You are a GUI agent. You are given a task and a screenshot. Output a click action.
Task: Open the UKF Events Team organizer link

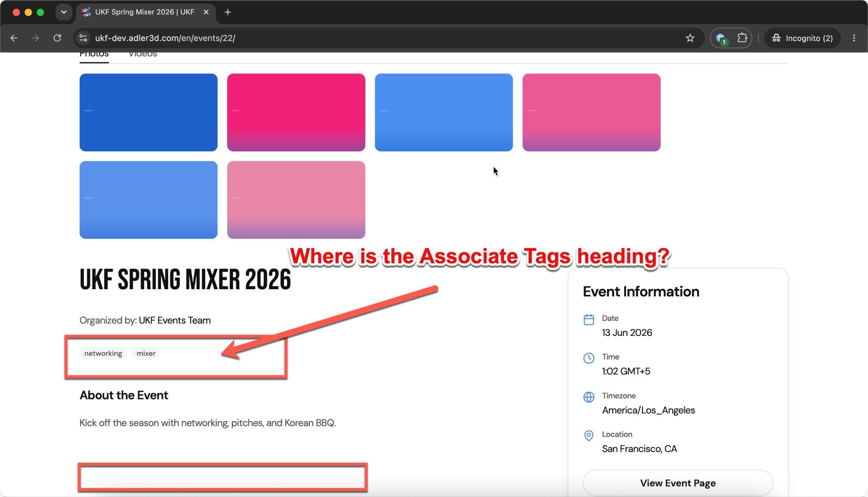[175, 320]
